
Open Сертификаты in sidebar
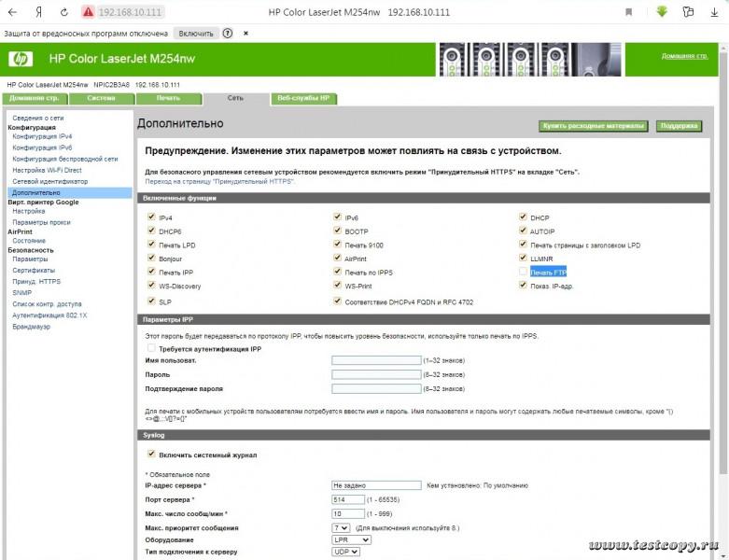34,270
